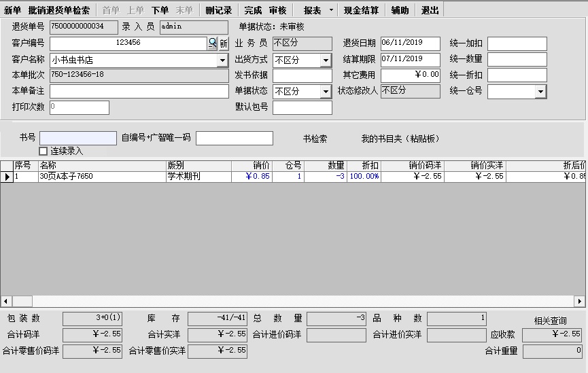Click 删记录 toolbar item

click(x=219, y=10)
